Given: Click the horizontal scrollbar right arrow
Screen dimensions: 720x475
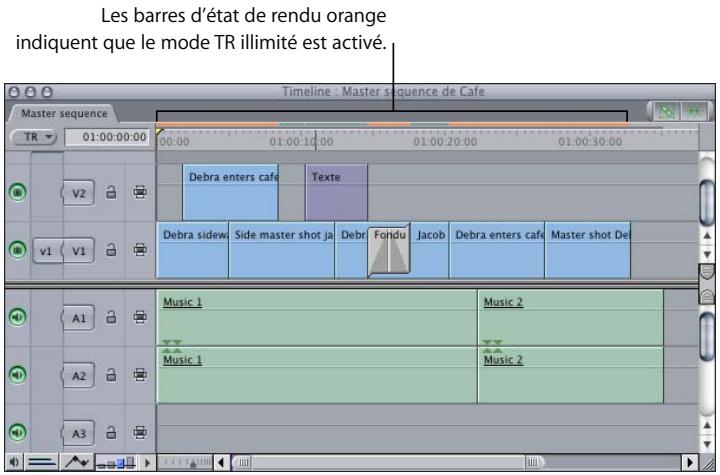Looking at the screenshot, I should coord(689,462).
